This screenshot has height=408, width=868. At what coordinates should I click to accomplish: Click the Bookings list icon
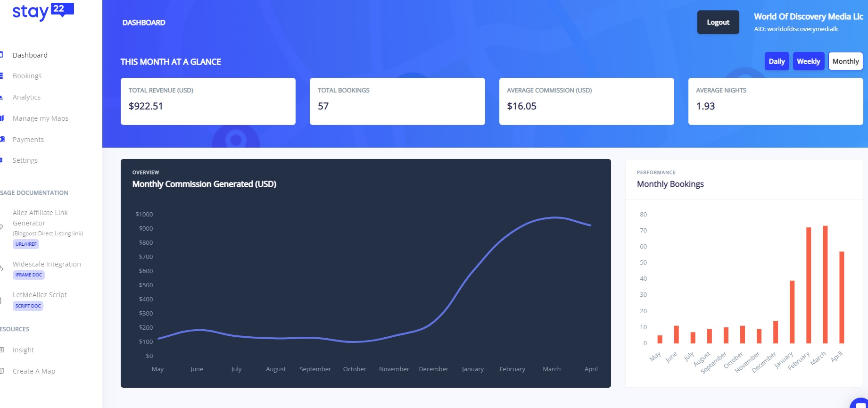point(1,76)
